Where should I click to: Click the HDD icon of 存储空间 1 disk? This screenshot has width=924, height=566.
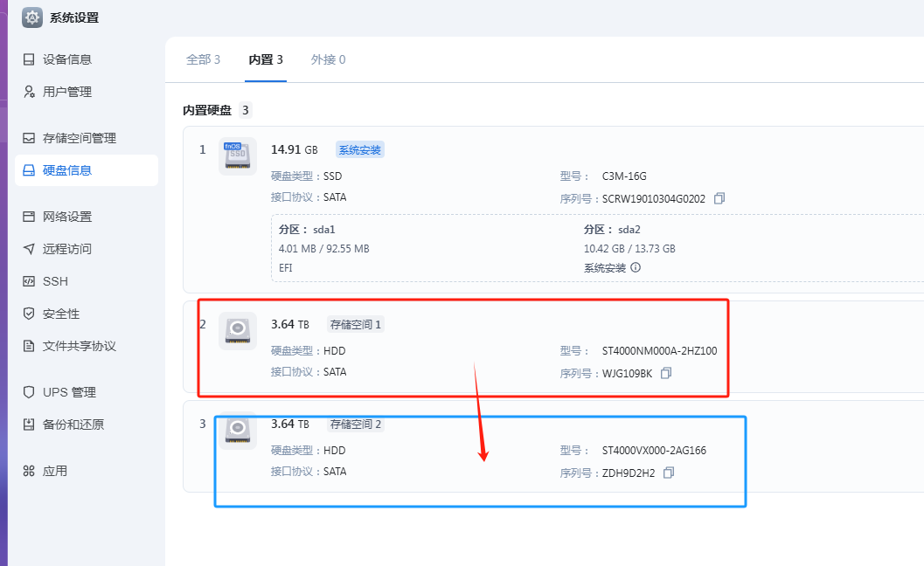[x=238, y=331]
